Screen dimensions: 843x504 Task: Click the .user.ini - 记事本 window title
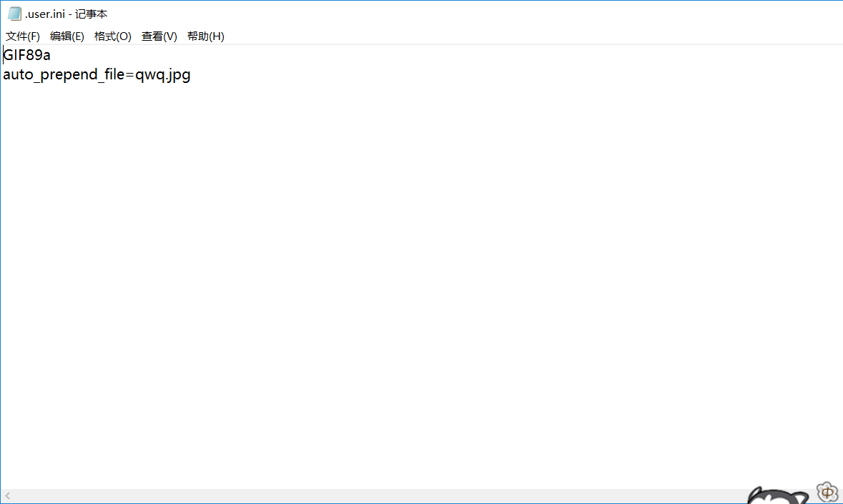(66, 14)
